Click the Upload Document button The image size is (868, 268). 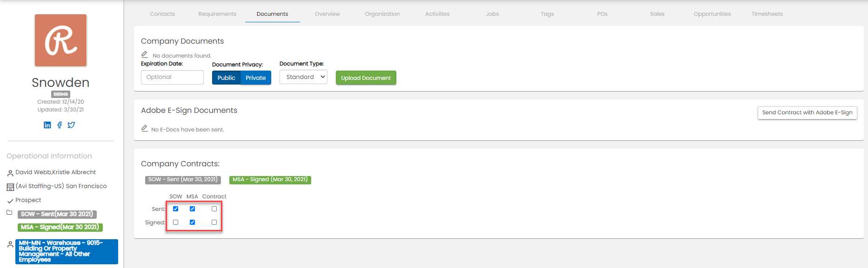tap(366, 78)
